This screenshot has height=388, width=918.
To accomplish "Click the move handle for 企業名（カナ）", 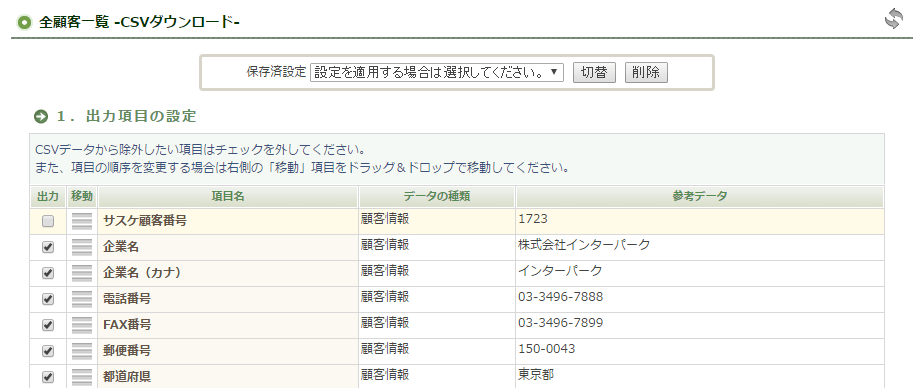I will coord(82,273).
